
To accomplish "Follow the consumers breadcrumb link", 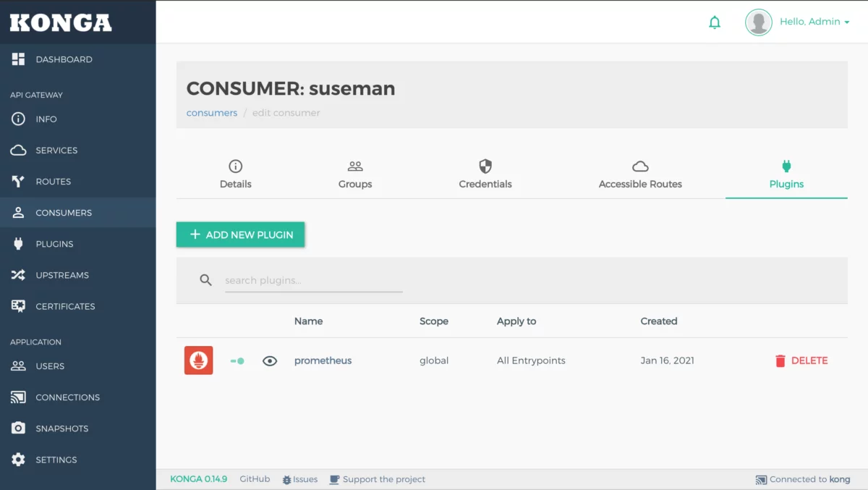I will pyautogui.click(x=211, y=112).
